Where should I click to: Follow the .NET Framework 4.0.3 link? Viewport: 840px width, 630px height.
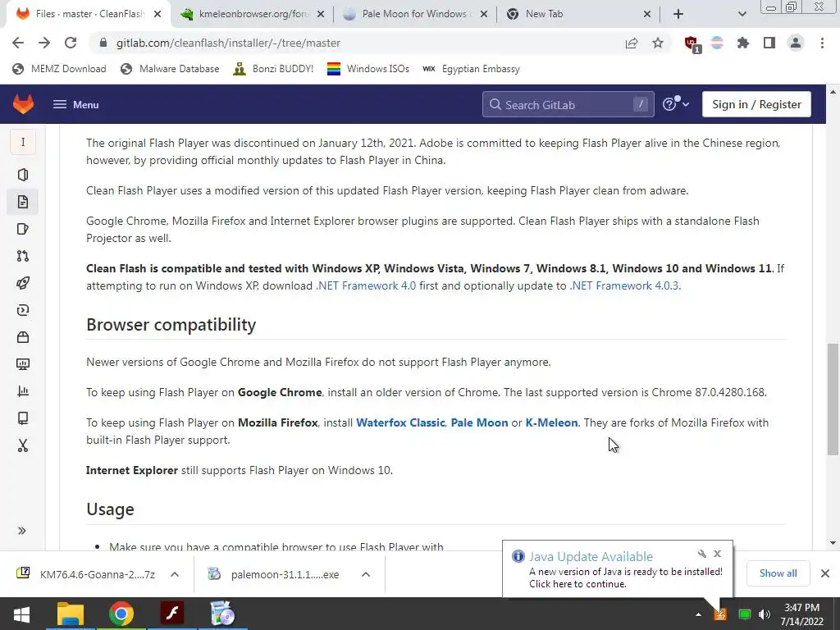click(624, 285)
